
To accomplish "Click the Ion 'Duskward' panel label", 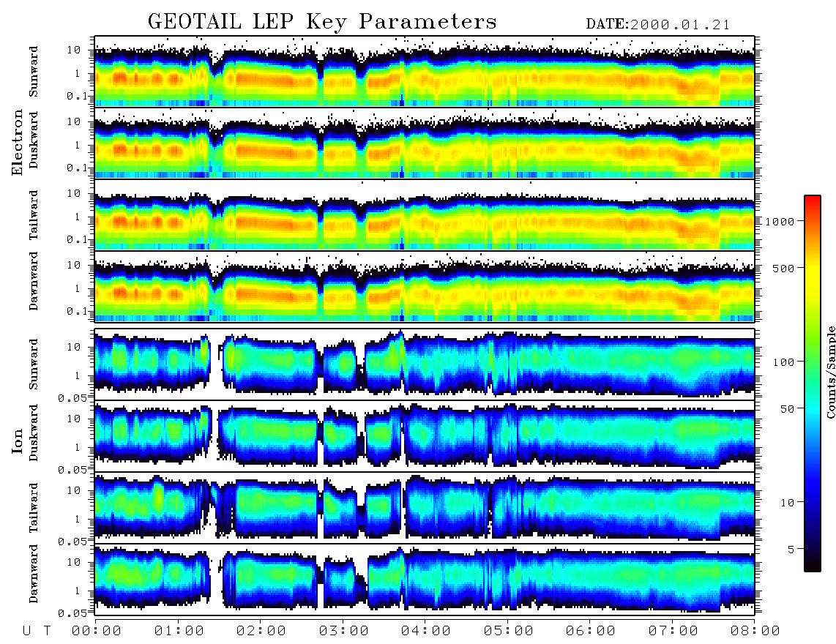I will 34,433.
